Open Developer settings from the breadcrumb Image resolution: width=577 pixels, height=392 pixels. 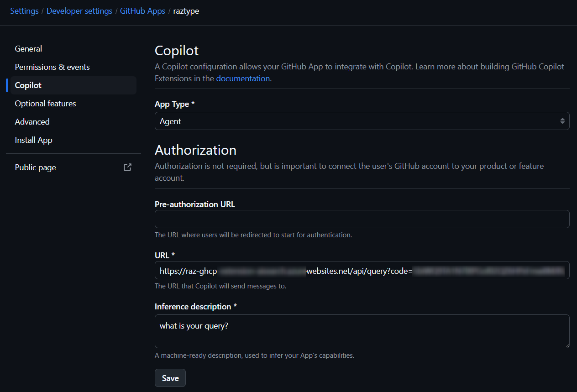(x=79, y=10)
